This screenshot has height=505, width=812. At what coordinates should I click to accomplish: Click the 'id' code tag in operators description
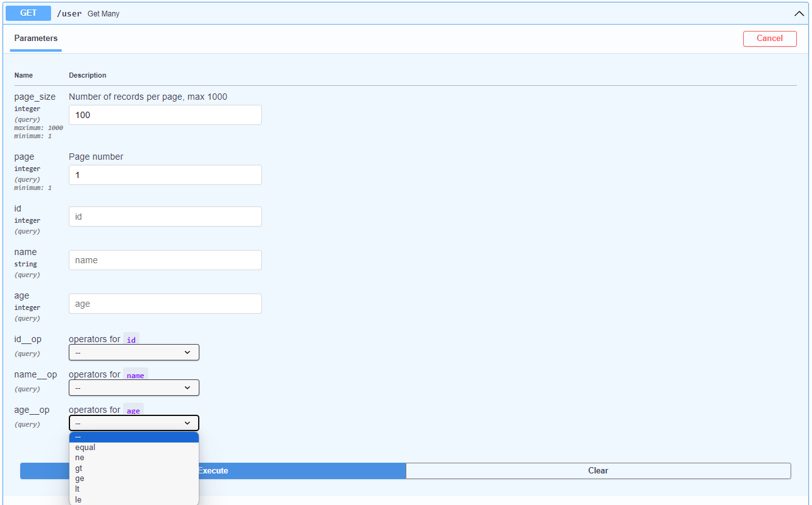tap(131, 340)
